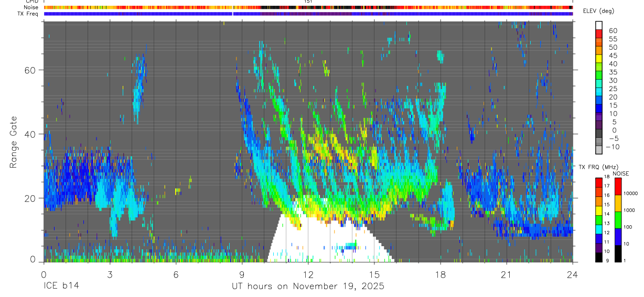Click the red swatch of the NOISE colorbar
The image size is (644, 297).
pyautogui.click(x=618, y=186)
